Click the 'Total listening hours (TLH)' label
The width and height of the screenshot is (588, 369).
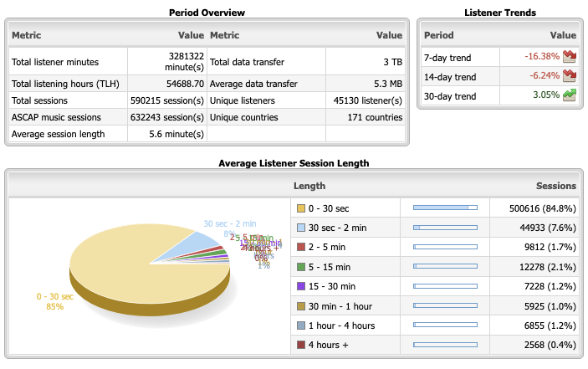coord(65,84)
